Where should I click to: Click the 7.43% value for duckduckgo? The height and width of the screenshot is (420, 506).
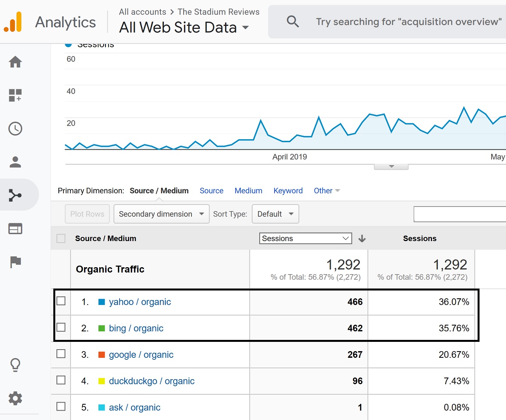click(457, 381)
